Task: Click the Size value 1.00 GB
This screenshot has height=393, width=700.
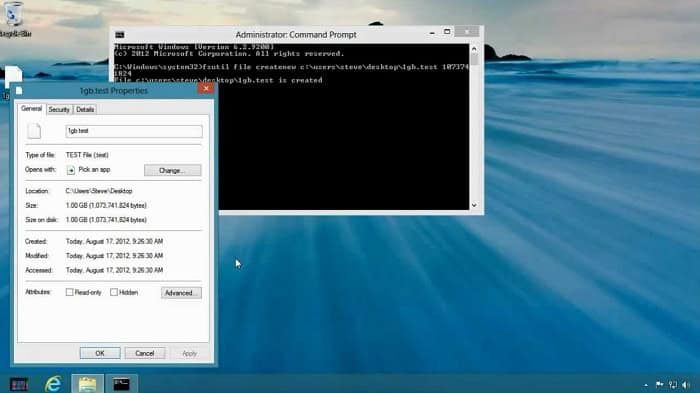Action: 106,205
